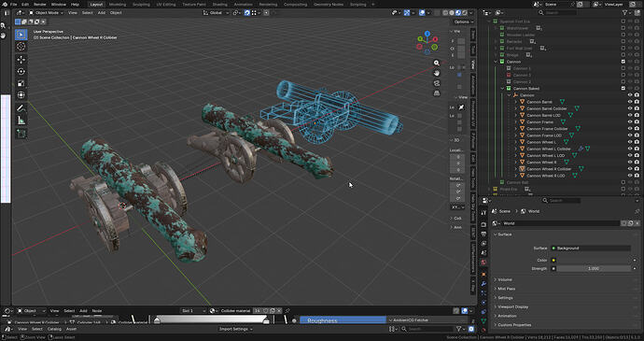Select the Transform tool
The height and width of the screenshot is (341, 644).
21,95
